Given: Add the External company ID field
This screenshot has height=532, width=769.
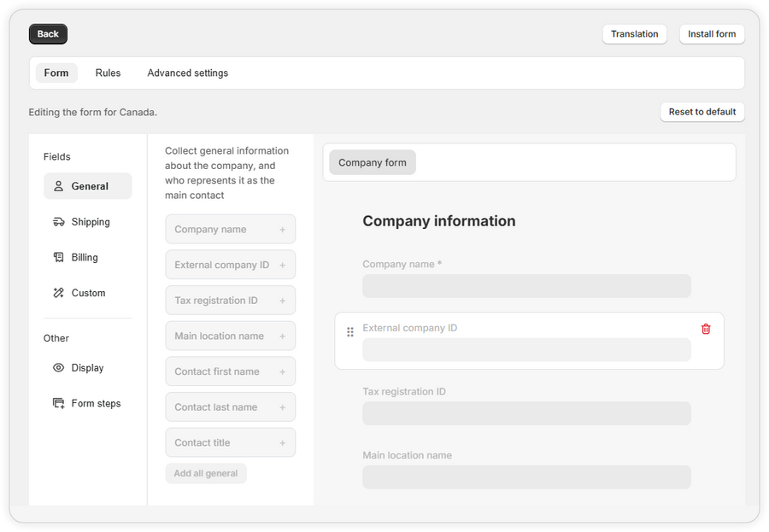Looking at the screenshot, I should (231, 265).
